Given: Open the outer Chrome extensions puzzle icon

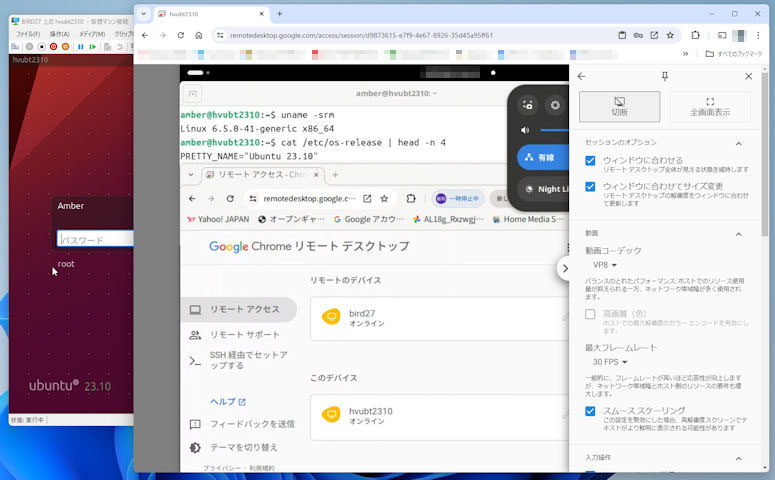Looking at the screenshot, I should [x=695, y=35].
